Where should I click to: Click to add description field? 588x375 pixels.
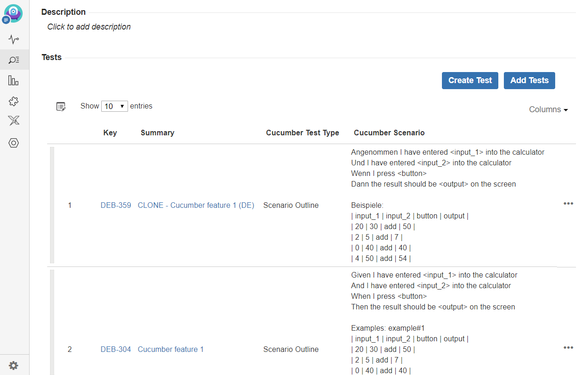[x=89, y=27]
